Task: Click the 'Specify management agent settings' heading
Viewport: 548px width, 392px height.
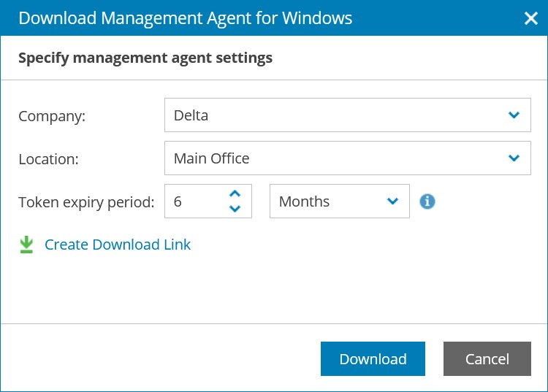Action: tap(145, 58)
